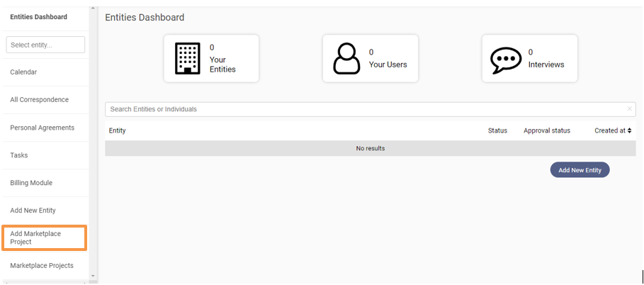644x285 pixels.
Task: Open the Billing Module menu item
Action: click(x=31, y=183)
